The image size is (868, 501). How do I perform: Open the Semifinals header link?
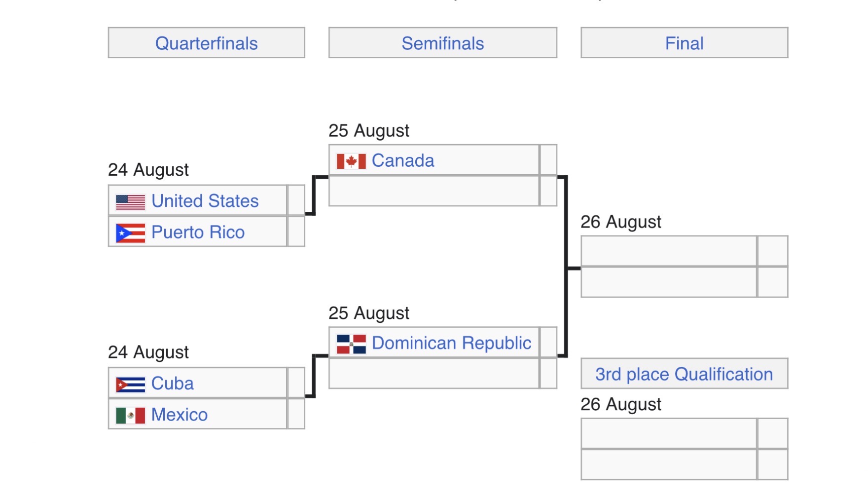tap(442, 43)
